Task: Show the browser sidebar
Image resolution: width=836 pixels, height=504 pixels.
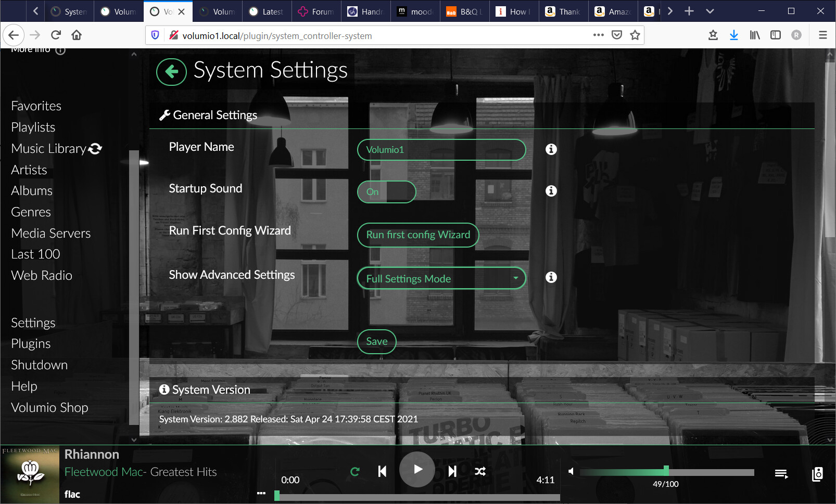Action: (776, 35)
